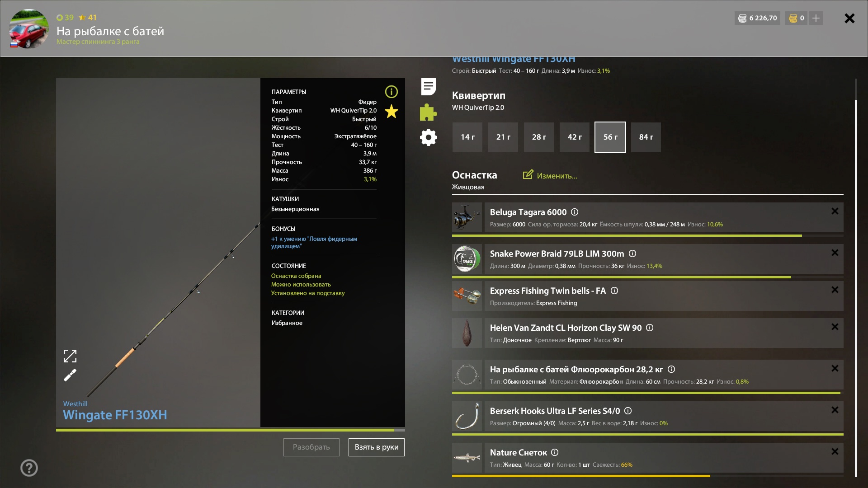Open the help question mark icon

point(29,468)
